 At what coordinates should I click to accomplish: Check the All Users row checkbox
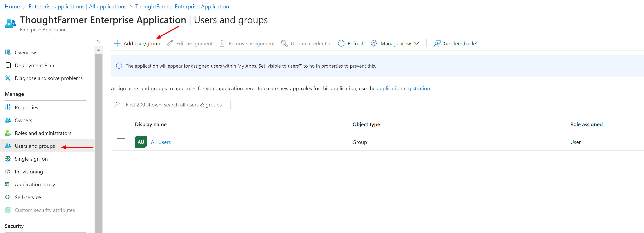(x=121, y=142)
